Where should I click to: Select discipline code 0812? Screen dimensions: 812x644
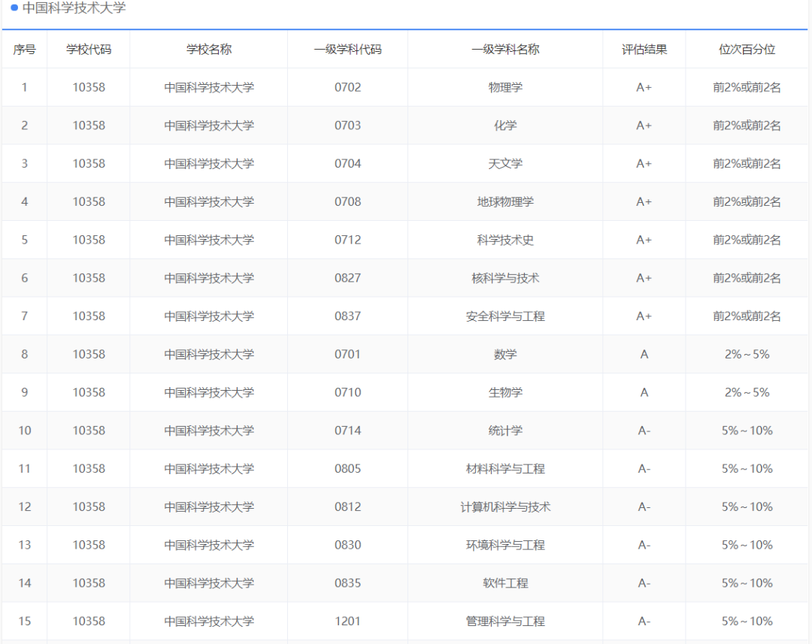(348, 506)
